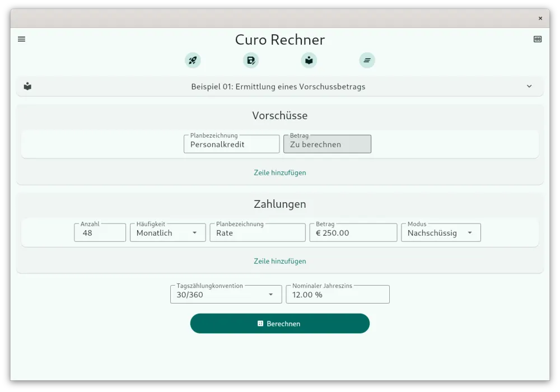Screen dimensions: 560x392
Task: Click the Zahlungen section heading
Action: pyautogui.click(x=280, y=204)
